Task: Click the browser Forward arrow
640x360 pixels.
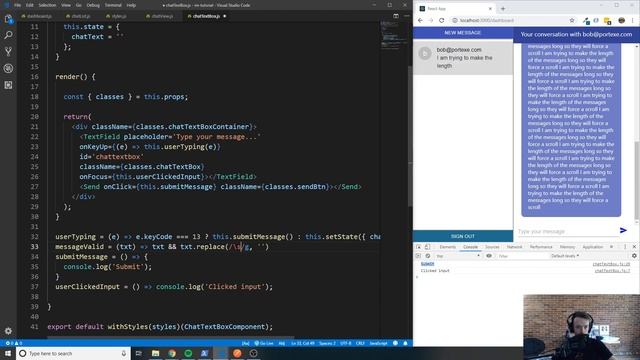Action: (x=431, y=20)
